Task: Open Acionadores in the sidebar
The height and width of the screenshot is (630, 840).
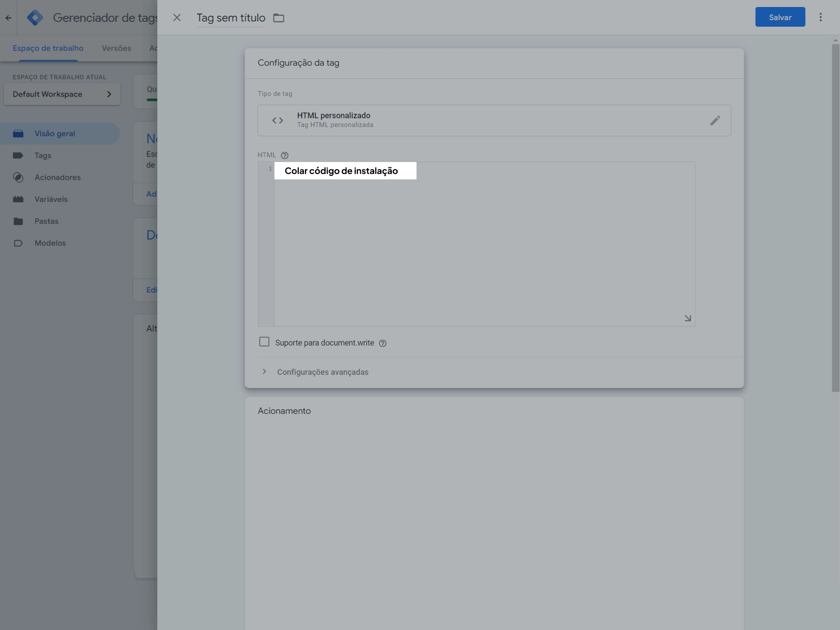Action: [57, 177]
